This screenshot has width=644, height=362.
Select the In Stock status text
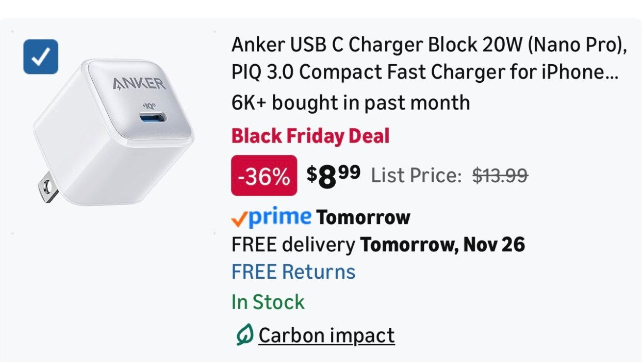point(268,302)
